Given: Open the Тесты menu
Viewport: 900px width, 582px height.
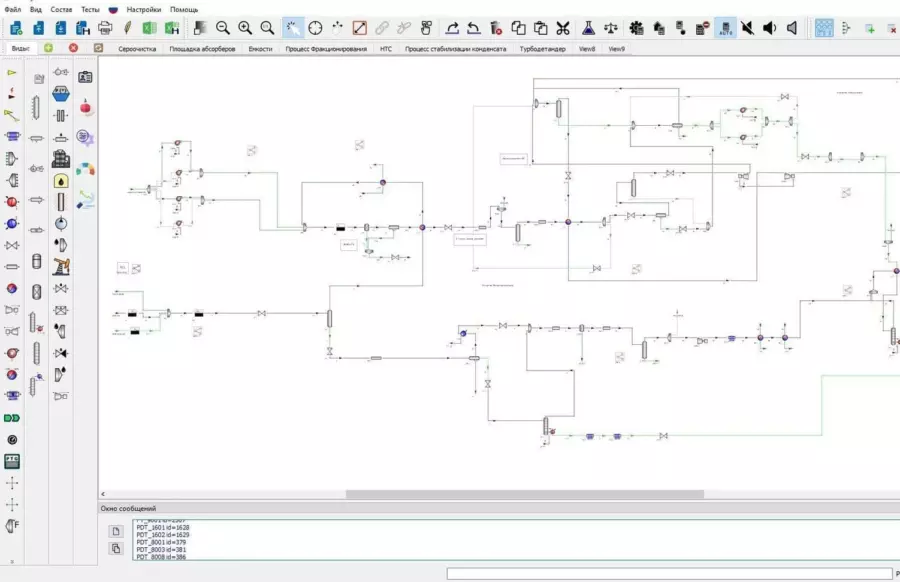Looking at the screenshot, I should pyautogui.click(x=90, y=10).
